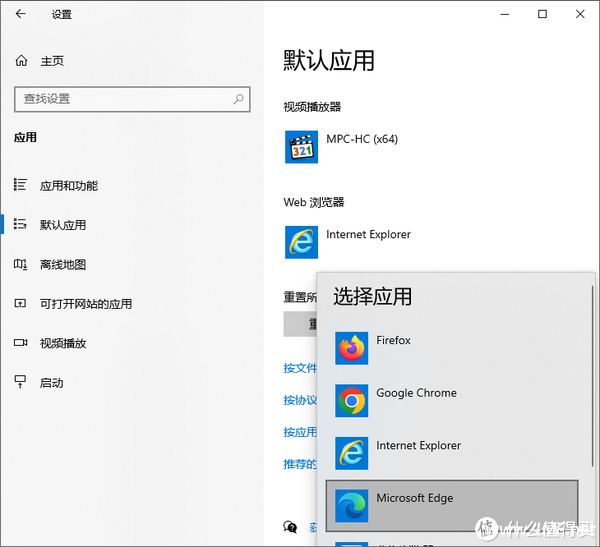
Task: Open 应用和功能 in the sidebar
Action: click(68, 186)
